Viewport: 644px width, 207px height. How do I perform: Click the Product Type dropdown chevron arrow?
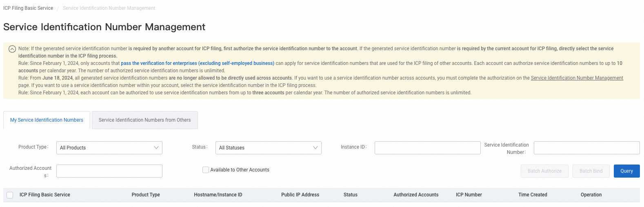coord(156,148)
